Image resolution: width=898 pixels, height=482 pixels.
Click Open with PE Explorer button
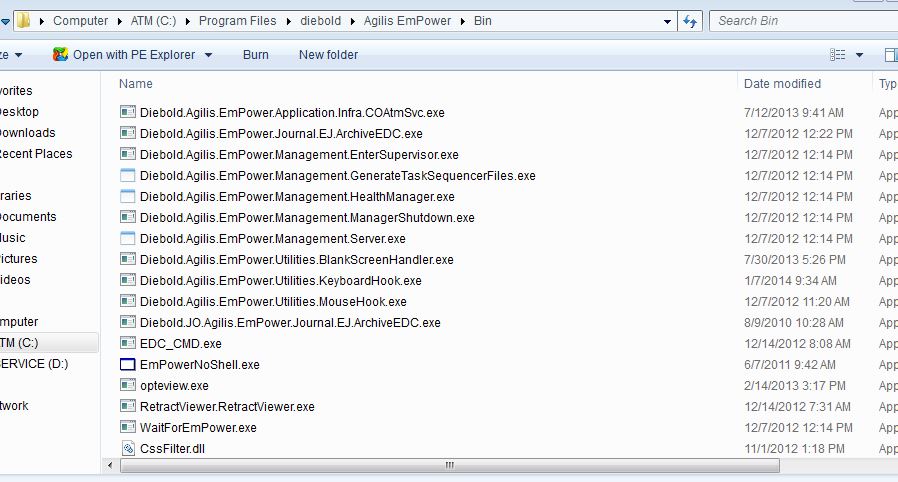[134, 54]
